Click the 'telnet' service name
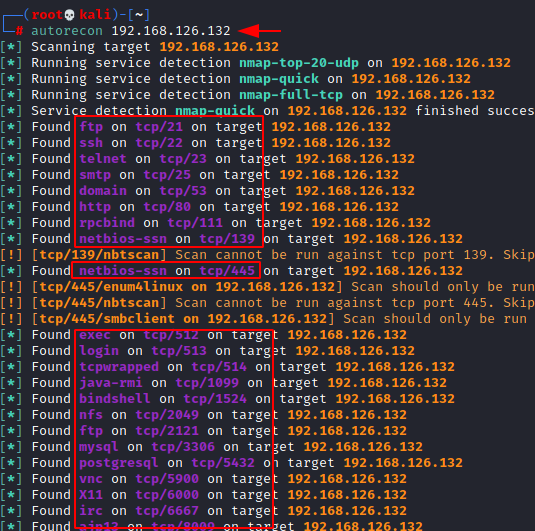The image size is (535, 531). [103, 159]
